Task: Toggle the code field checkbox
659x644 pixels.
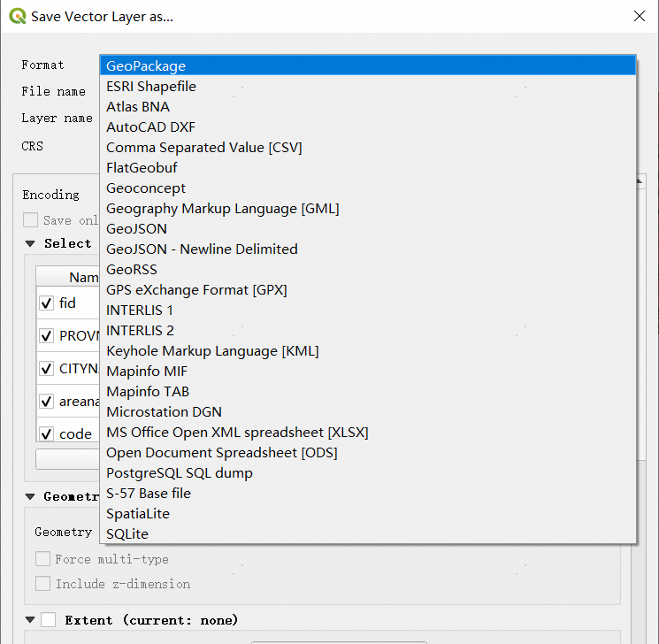Action: tap(47, 434)
